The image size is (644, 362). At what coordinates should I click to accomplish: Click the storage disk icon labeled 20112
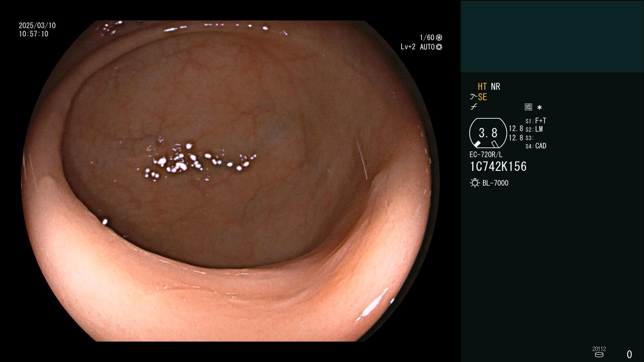click(599, 355)
